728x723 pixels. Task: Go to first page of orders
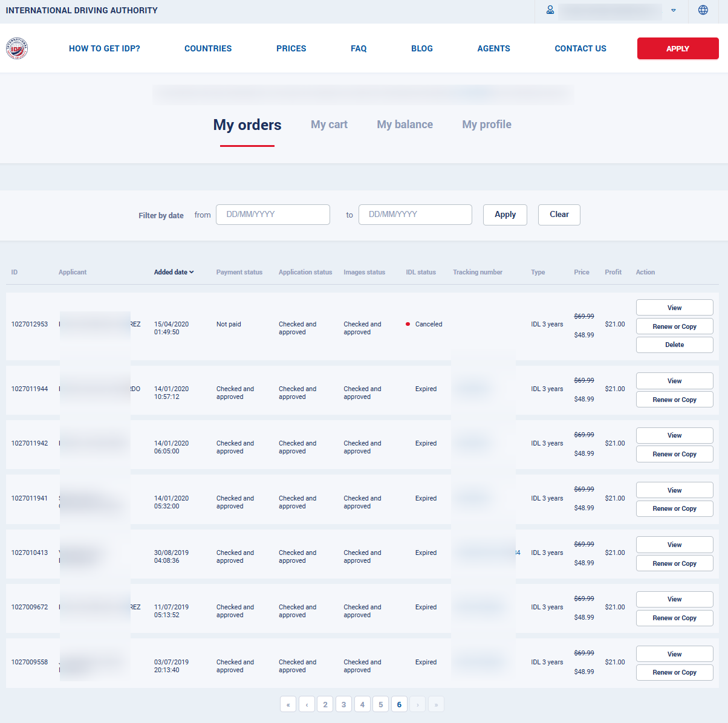pyautogui.click(x=288, y=704)
